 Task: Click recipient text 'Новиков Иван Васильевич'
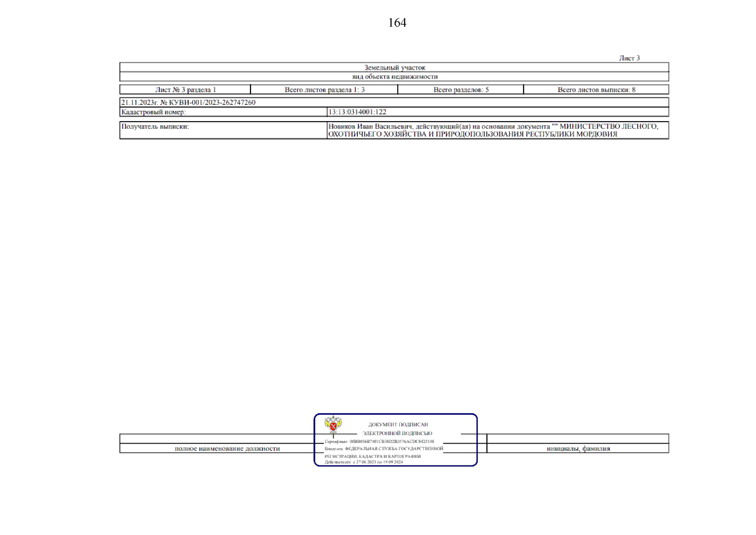pos(370,127)
